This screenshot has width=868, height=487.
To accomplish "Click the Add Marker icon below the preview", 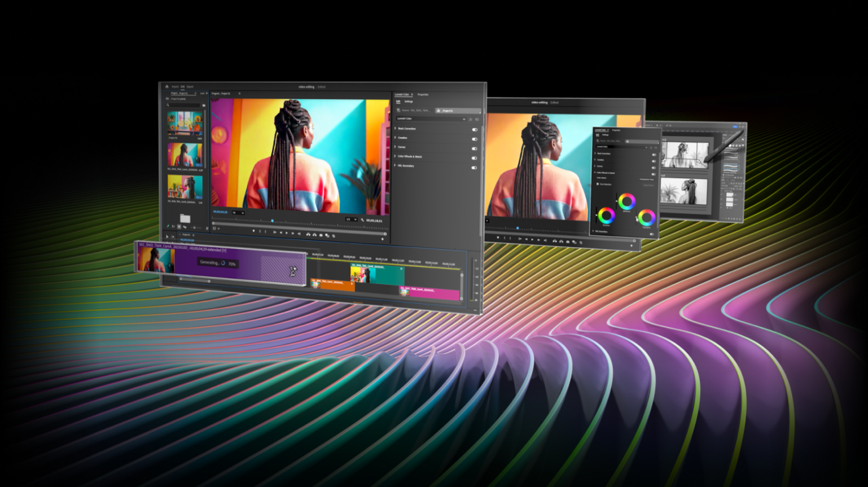I will click(254, 231).
